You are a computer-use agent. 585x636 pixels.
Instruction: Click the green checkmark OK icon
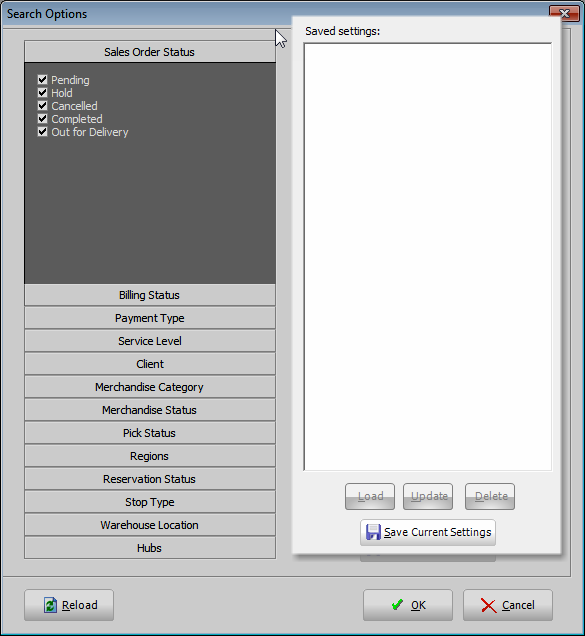tap(397, 605)
